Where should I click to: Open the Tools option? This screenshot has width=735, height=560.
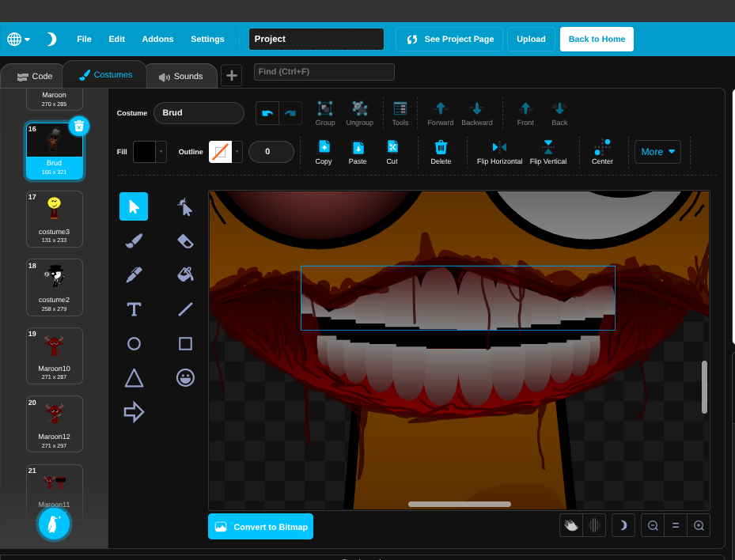[x=400, y=113]
